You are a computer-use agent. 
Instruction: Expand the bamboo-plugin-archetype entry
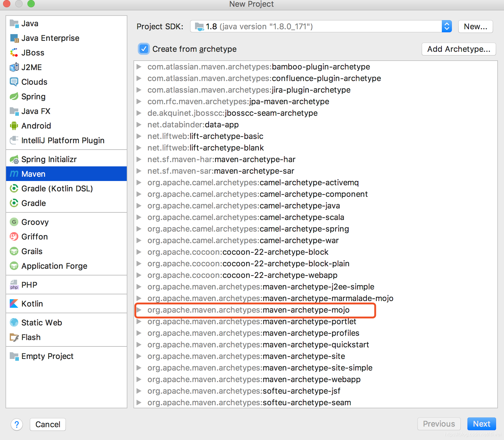tap(139, 67)
